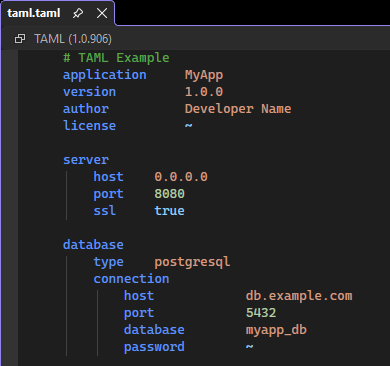Click the 'application' key

(x=105, y=75)
